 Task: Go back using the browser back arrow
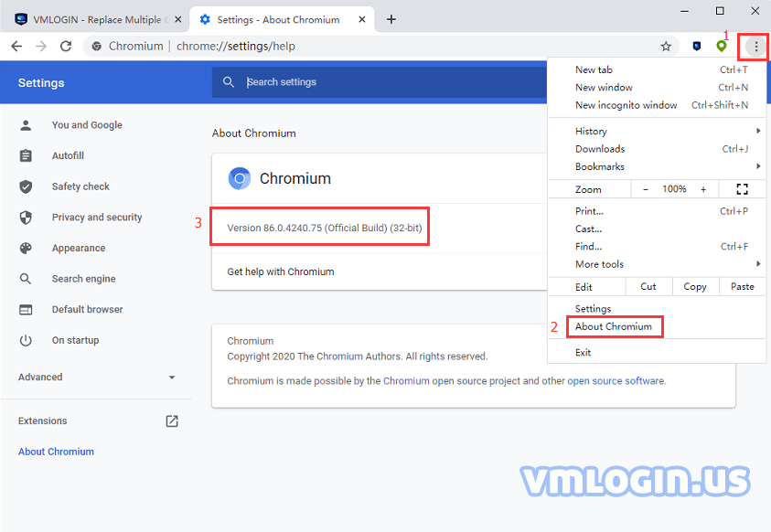(16, 47)
